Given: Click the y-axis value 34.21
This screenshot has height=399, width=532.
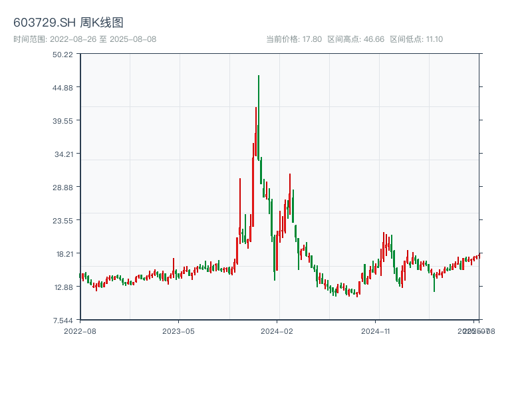Looking at the screenshot, I should (x=64, y=154).
